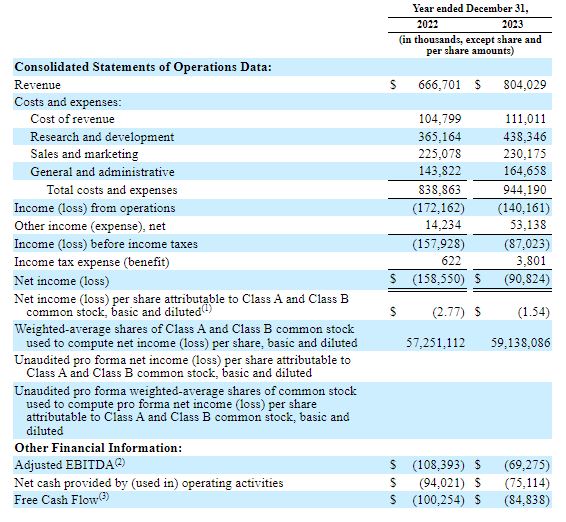Select the 'Revenue' row label
Screen dimensions: 566x522
pyautogui.click(x=38, y=85)
